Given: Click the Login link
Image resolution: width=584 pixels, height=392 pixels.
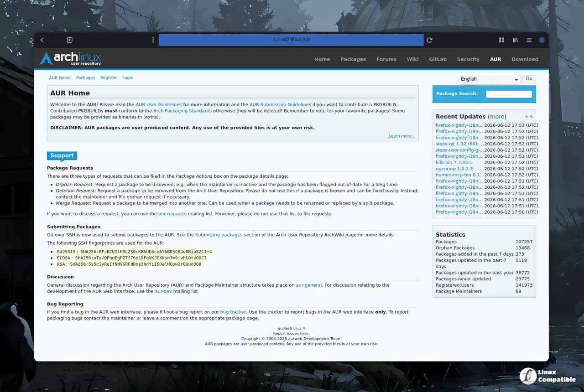Looking at the screenshot, I should tap(128, 78).
